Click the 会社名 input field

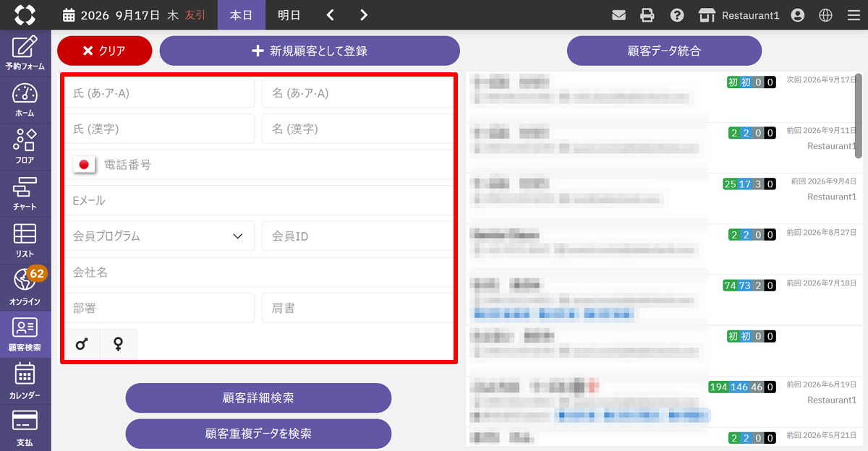(x=259, y=272)
